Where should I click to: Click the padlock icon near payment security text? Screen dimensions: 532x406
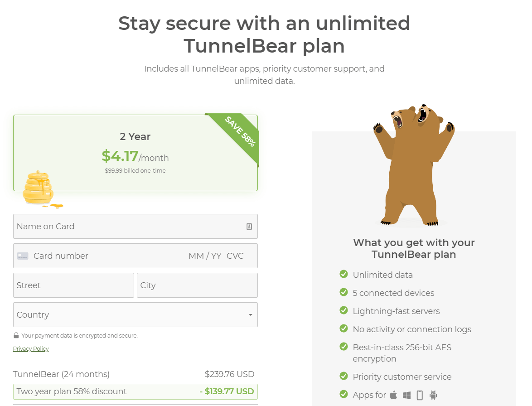(x=16, y=335)
